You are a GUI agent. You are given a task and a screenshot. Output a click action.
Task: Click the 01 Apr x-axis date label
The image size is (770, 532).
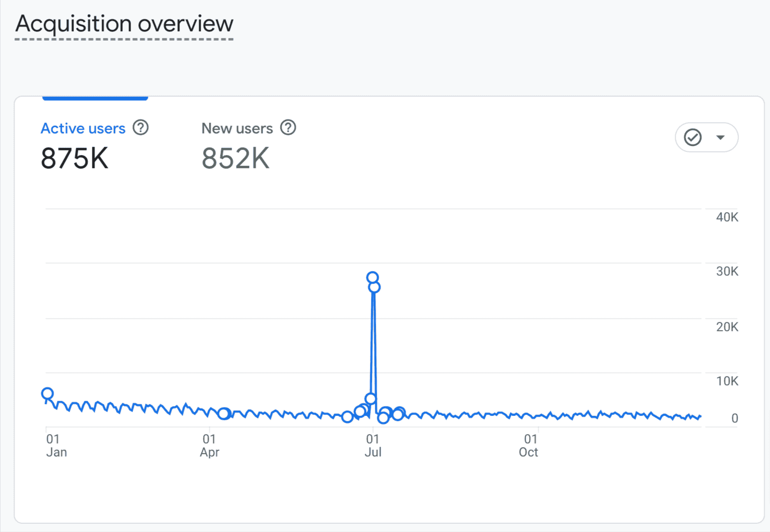click(x=209, y=445)
